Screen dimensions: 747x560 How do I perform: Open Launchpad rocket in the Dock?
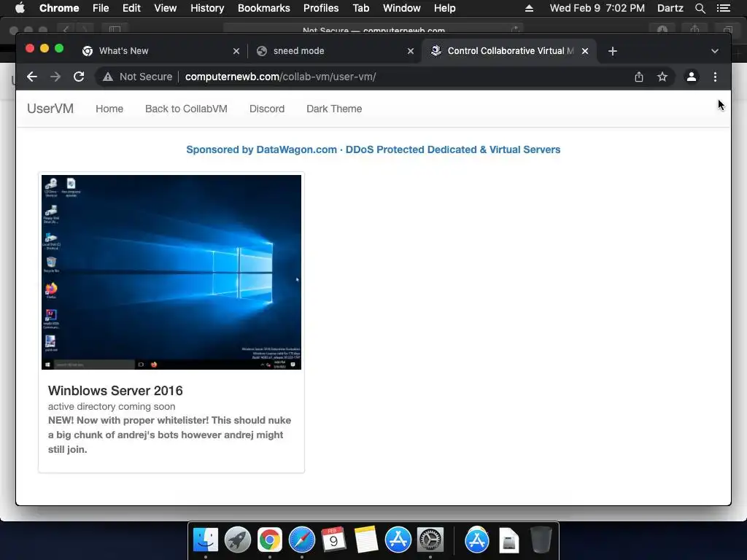[237, 540]
